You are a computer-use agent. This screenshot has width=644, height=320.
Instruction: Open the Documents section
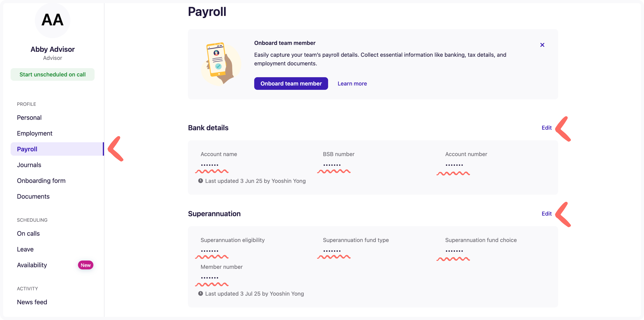pos(33,196)
